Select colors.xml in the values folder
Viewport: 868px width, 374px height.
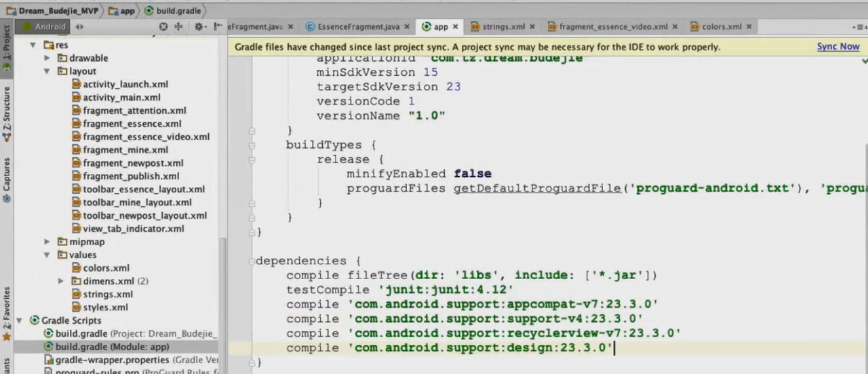[106, 268]
